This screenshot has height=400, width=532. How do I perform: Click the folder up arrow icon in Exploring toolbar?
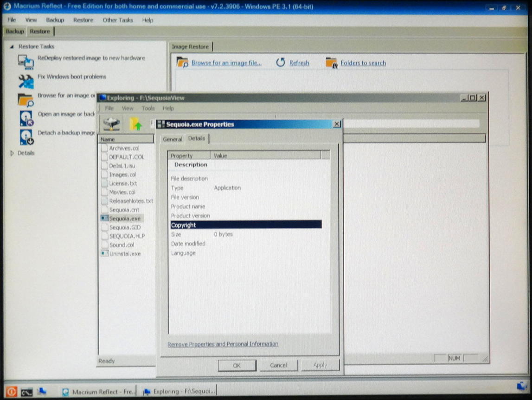coord(136,124)
